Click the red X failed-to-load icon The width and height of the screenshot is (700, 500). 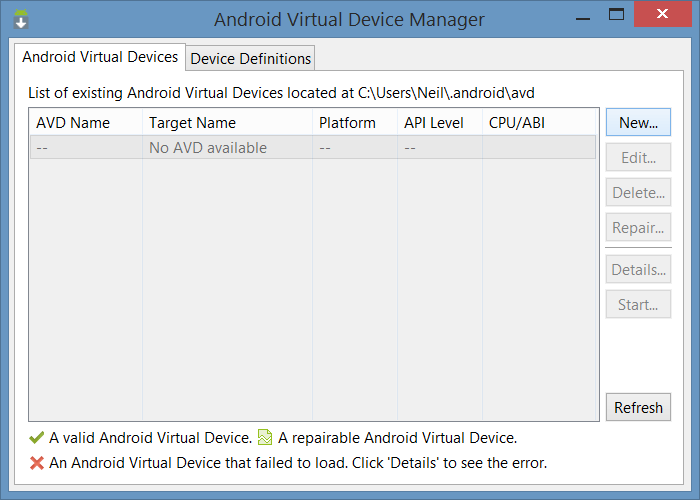(x=37, y=463)
